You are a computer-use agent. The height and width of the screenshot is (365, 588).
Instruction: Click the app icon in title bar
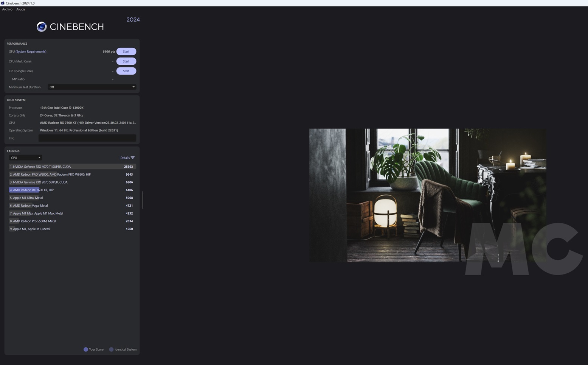(x=3, y=3)
